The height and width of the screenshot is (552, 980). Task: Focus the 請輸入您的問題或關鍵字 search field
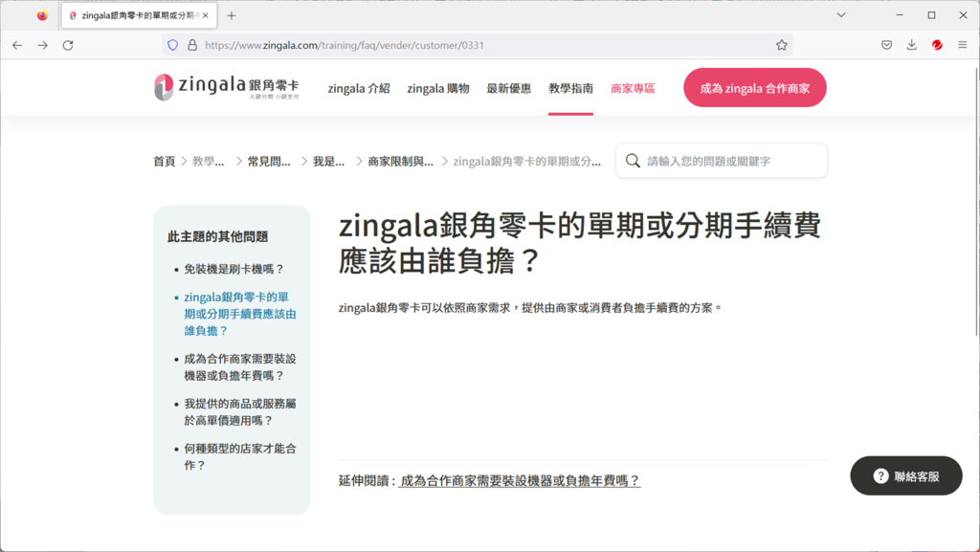[722, 161]
